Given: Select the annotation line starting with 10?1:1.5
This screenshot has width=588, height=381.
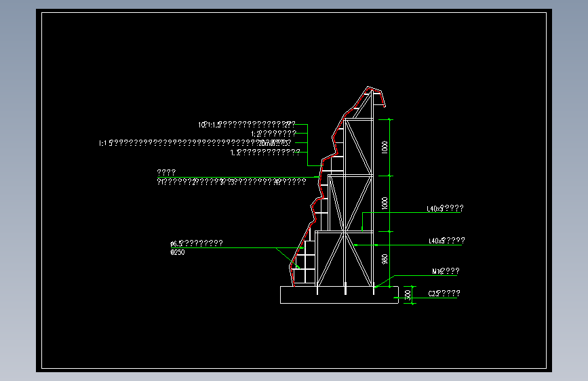Looking at the screenshot, I should 247,125.
